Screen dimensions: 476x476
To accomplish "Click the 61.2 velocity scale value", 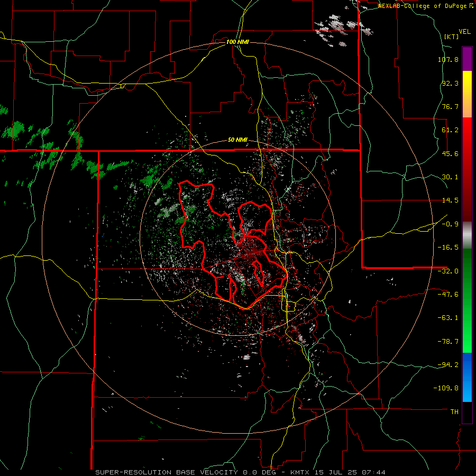I will (x=450, y=130).
